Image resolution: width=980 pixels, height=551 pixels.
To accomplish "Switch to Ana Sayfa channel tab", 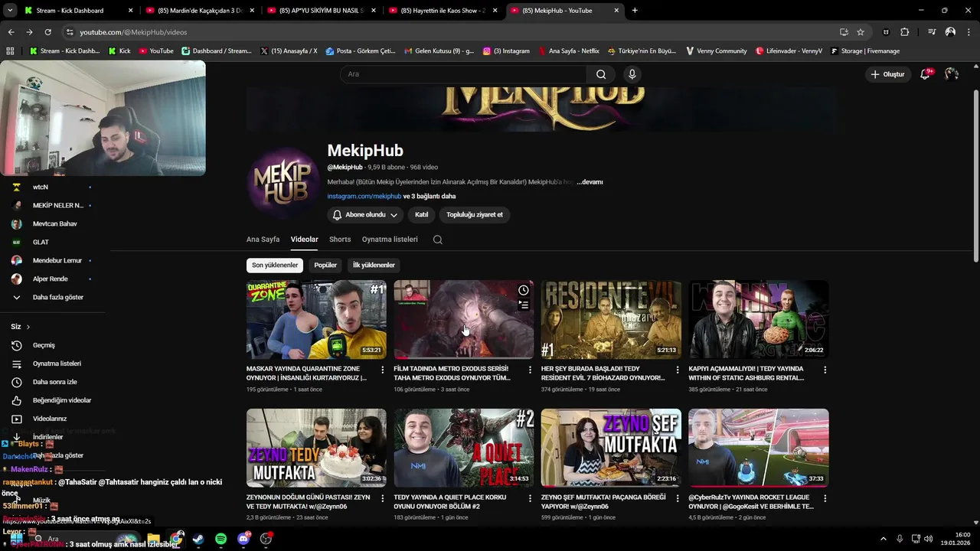I will point(263,240).
